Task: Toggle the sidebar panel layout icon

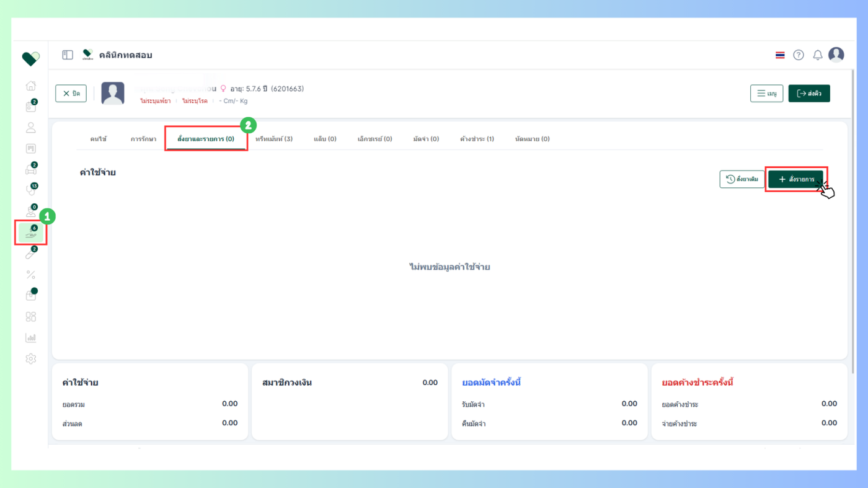Action: tap(68, 55)
